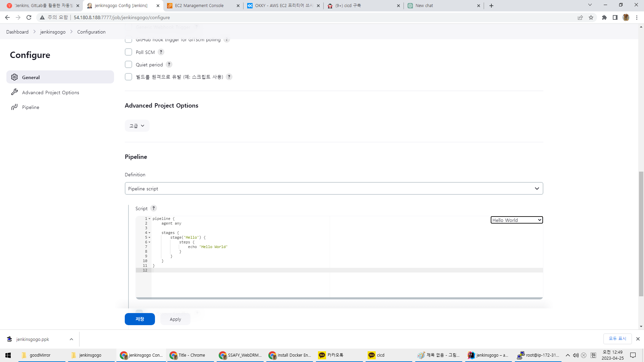Bookmark this page with the star icon
Viewport: 644px width, 362px height.
click(x=591, y=17)
